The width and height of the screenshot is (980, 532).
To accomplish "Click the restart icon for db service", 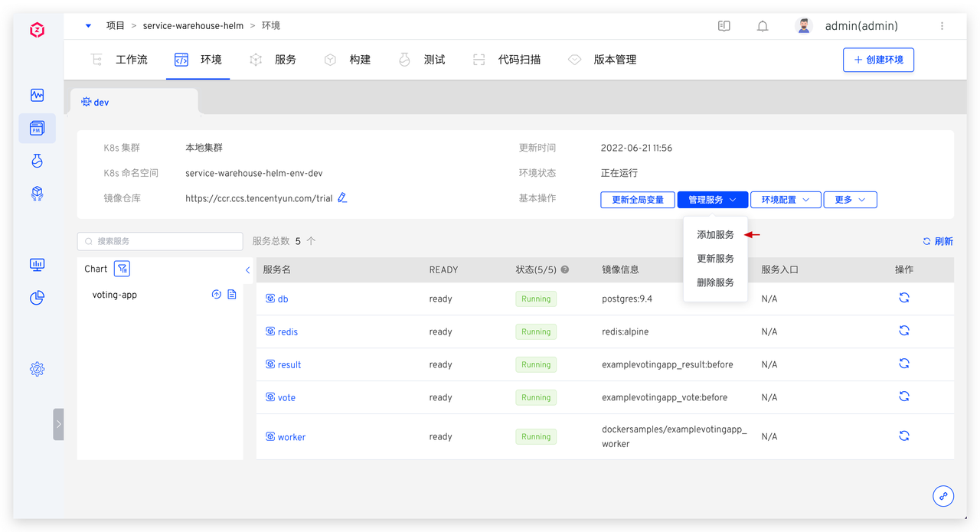I will (x=903, y=299).
